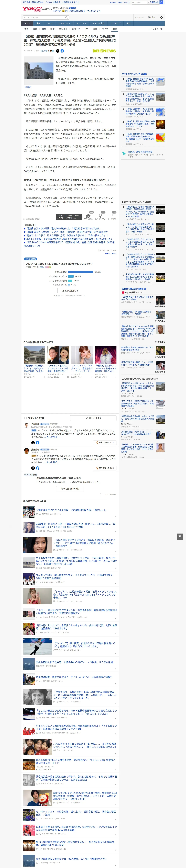Image resolution: width=186 pixels, height=868 pixels.
Task: Share 成田崇信's comment on Facebook
Action: pyautogui.click(x=38, y=468)
